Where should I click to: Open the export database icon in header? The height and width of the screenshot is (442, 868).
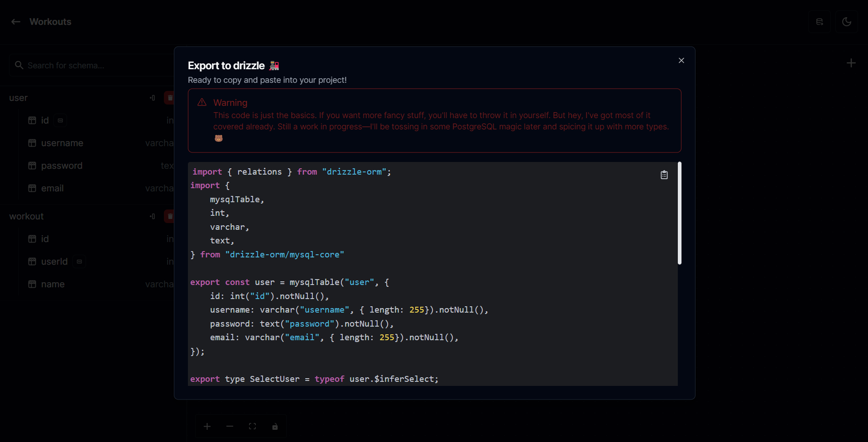[x=819, y=22]
